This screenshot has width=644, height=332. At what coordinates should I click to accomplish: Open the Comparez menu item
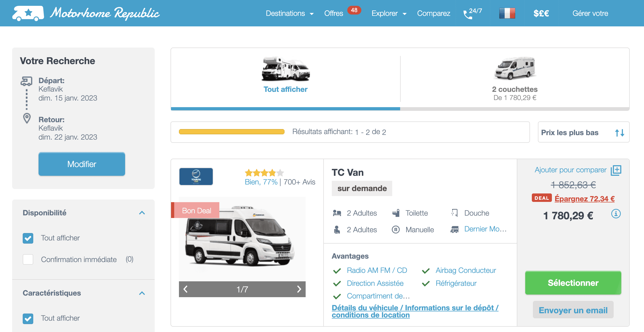433,13
